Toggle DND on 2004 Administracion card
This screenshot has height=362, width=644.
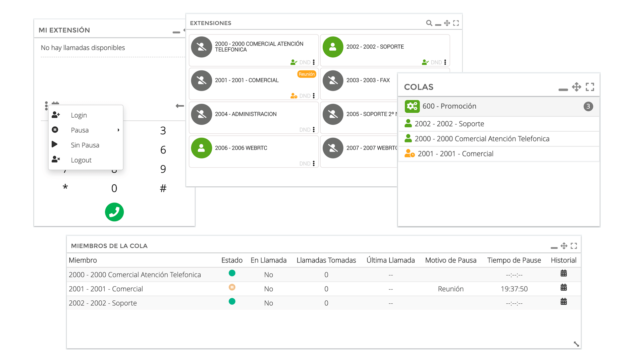305,130
